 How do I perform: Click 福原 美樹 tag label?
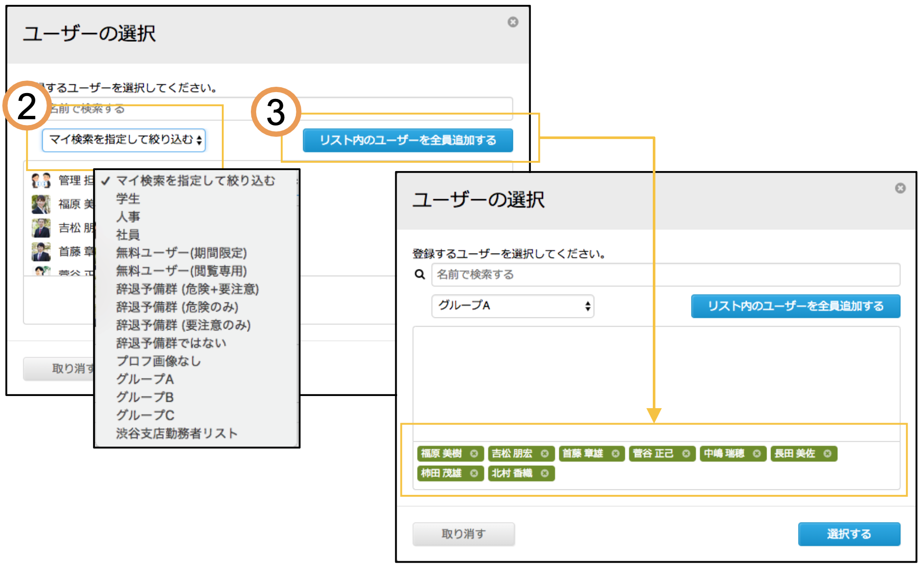[441, 454]
